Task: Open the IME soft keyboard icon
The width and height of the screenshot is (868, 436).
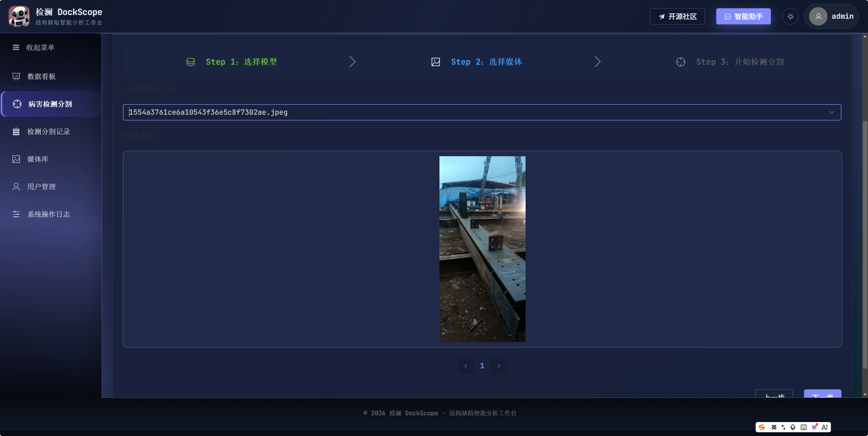Action: coord(804,427)
